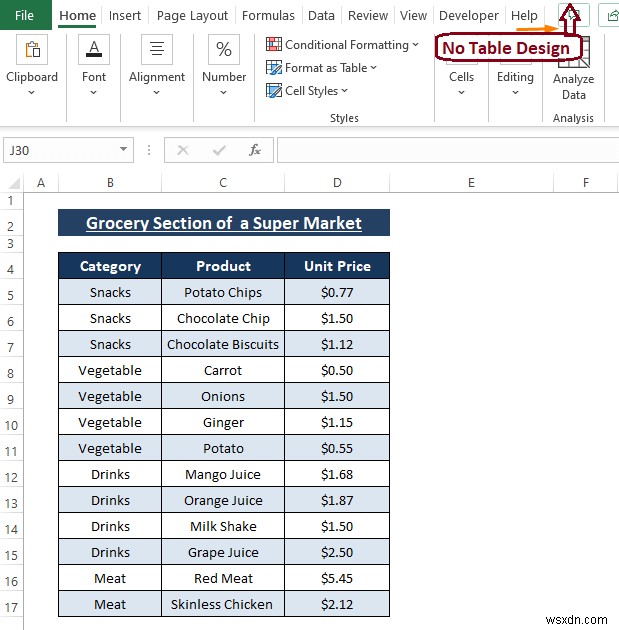This screenshot has width=619, height=630.
Task: Expand the Number group chevron
Action: tap(224, 93)
